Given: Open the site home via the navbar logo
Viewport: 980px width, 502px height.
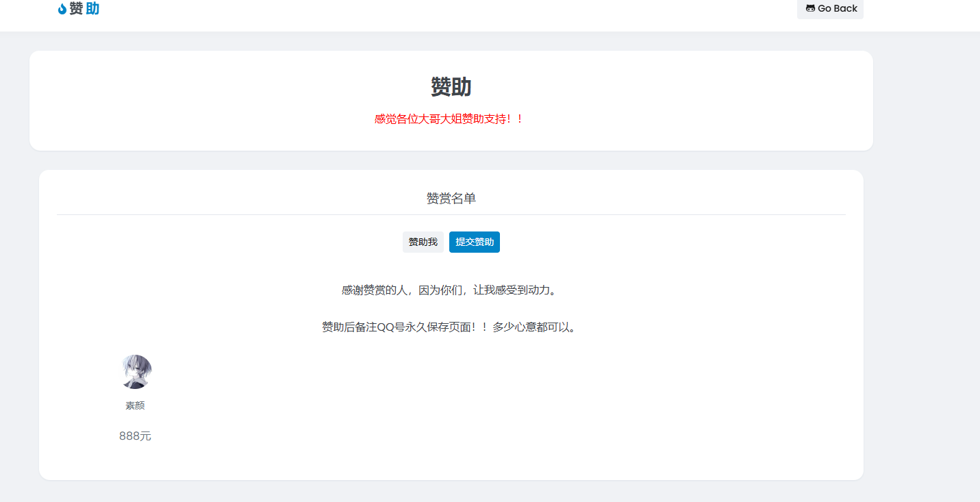Looking at the screenshot, I should click(x=79, y=8).
